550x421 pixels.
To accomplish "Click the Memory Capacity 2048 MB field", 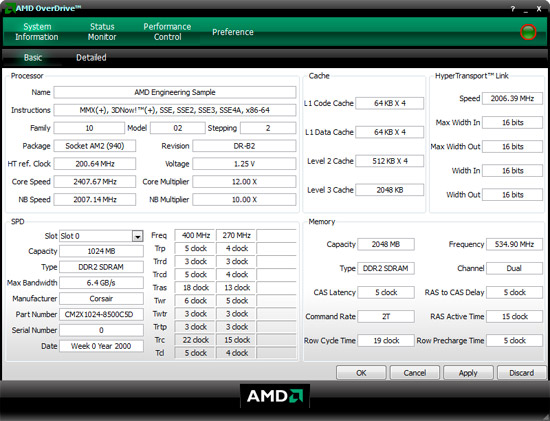I will [x=386, y=244].
